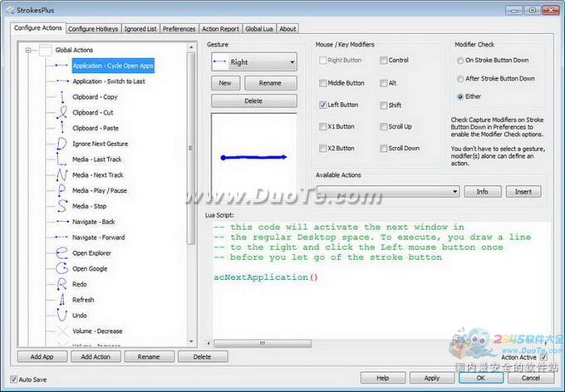Click the Lua Script horizontal scrollbar thumb
The width and height of the screenshot is (565, 392).
tap(263, 343)
